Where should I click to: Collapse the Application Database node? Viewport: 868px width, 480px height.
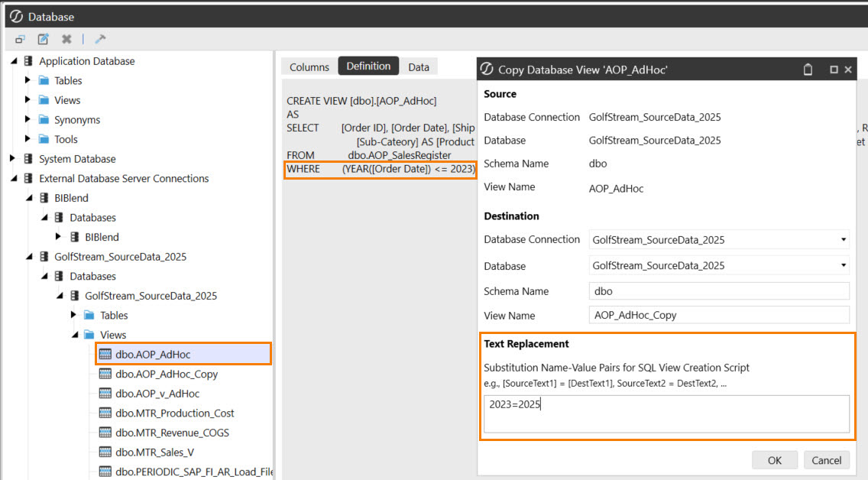[14, 61]
